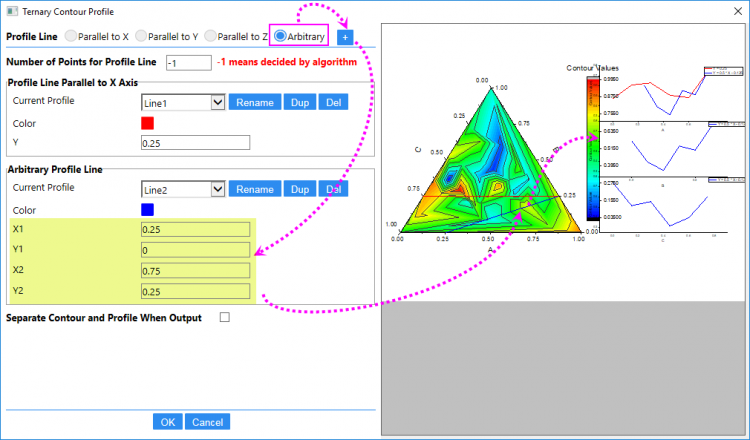The image size is (750, 440).
Task: Open the Line1 current profile dropdown
Action: point(218,102)
